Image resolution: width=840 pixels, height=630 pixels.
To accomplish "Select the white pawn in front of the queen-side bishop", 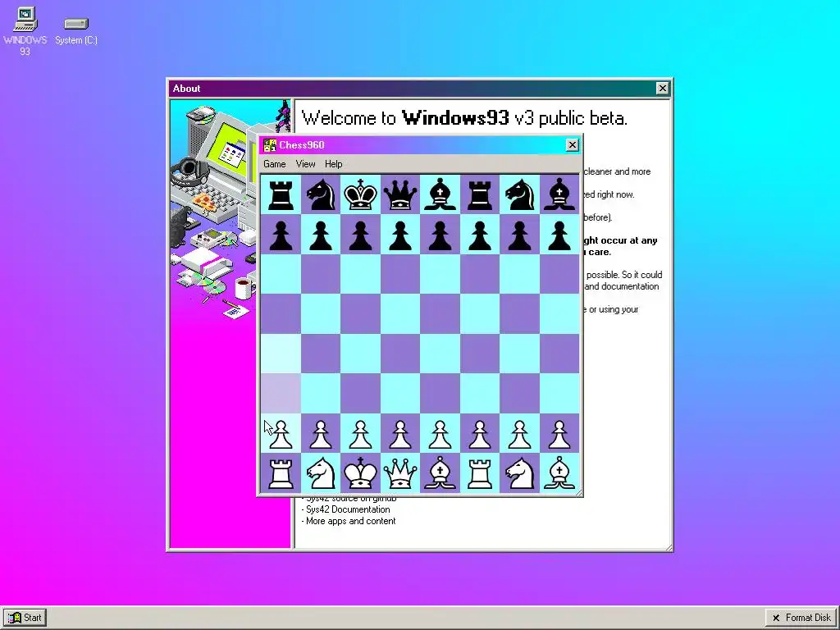I will click(440, 434).
